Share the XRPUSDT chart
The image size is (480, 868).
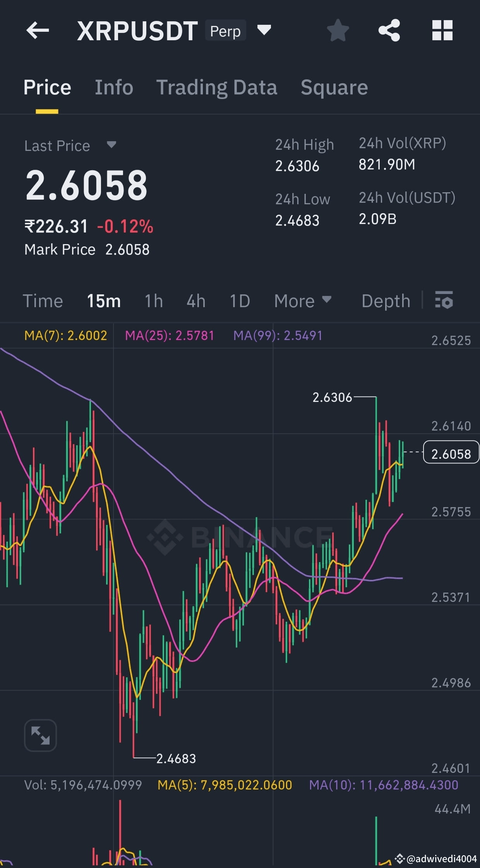(x=390, y=31)
